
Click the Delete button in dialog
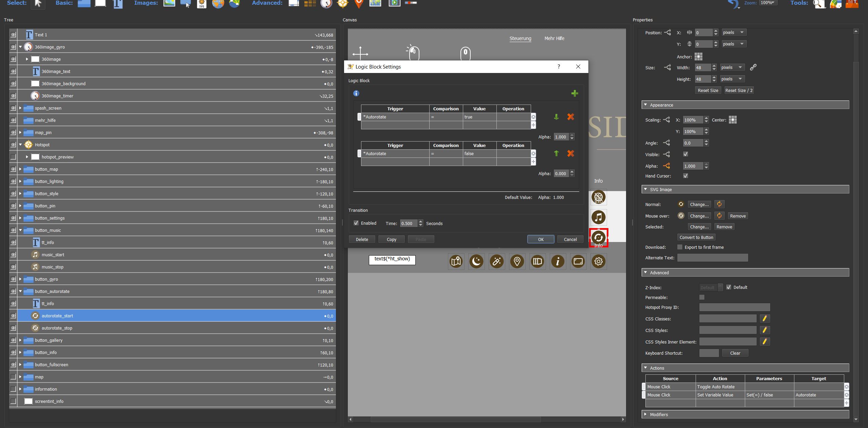tap(362, 239)
